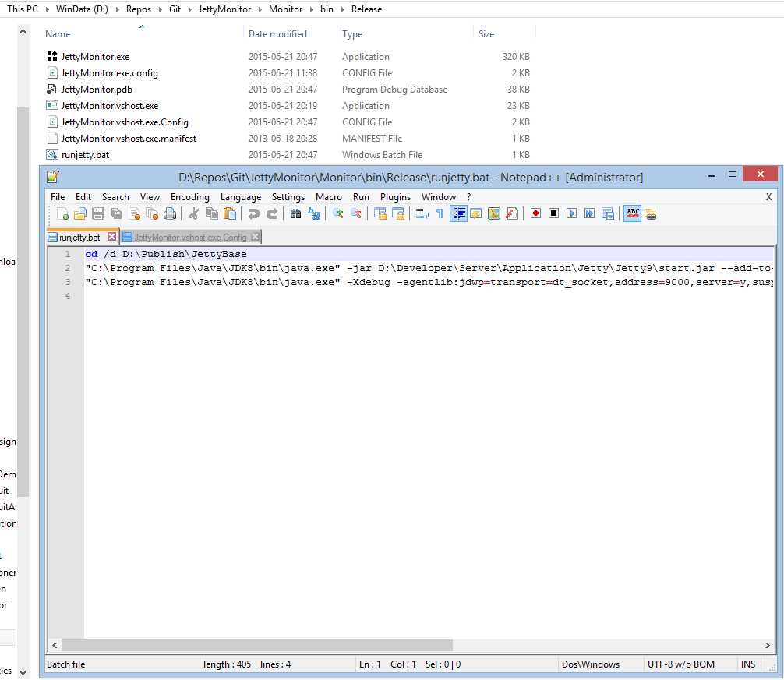Open the Document Map panel icon
The width and height of the screenshot is (784, 680).
coord(493,214)
